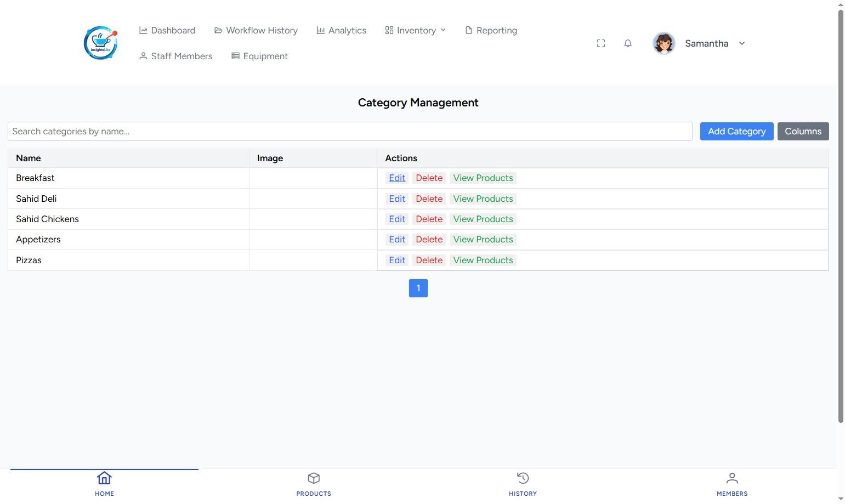Image resolution: width=845 pixels, height=504 pixels.
Task: Click the Image column header
Action: [313, 158]
